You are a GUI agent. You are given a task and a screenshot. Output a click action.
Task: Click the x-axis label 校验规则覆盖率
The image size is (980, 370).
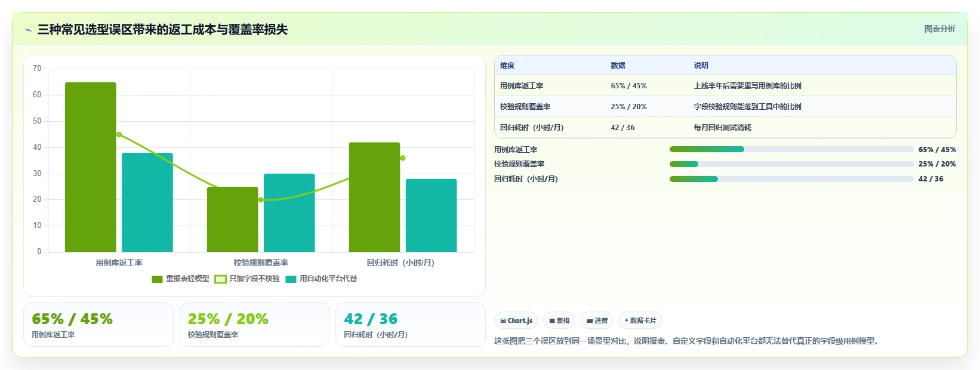[x=261, y=263]
